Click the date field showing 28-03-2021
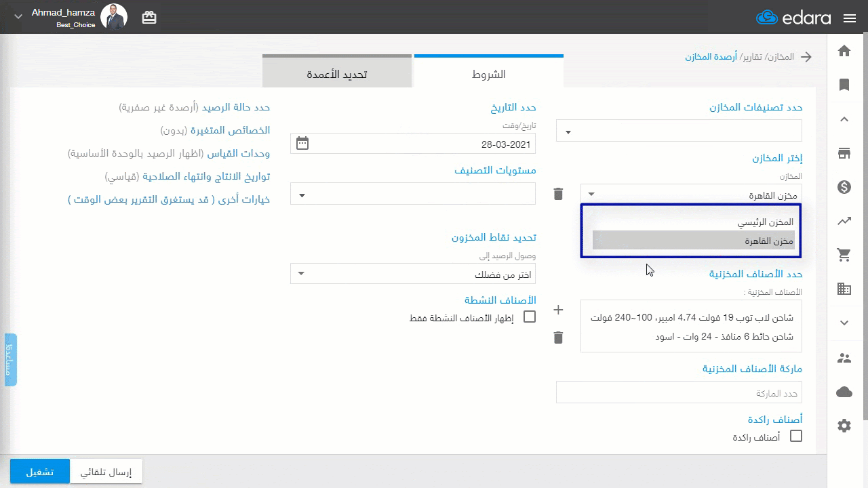The height and width of the screenshot is (488, 868). (413, 144)
